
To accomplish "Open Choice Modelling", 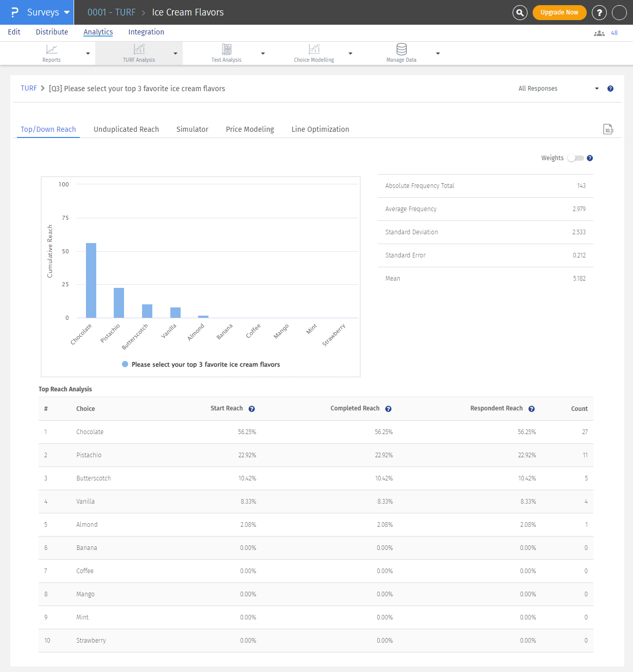I will coord(313,49).
